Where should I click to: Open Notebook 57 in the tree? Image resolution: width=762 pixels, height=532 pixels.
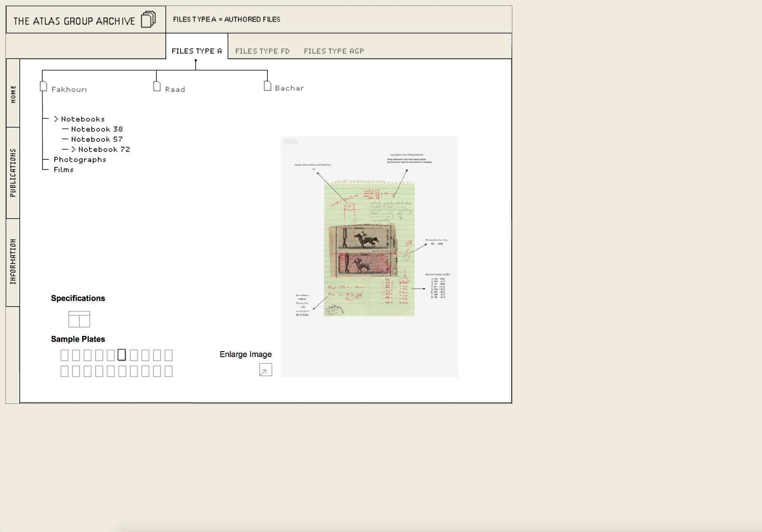97,140
